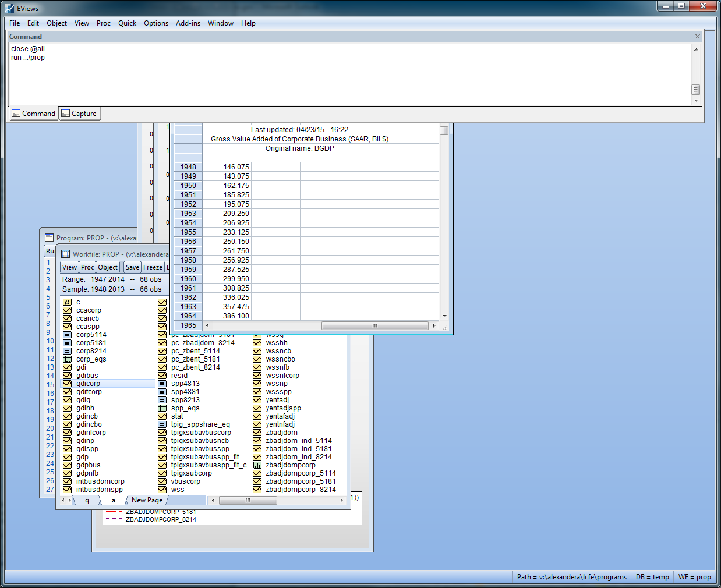Select the resid series icon

tap(162, 376)
